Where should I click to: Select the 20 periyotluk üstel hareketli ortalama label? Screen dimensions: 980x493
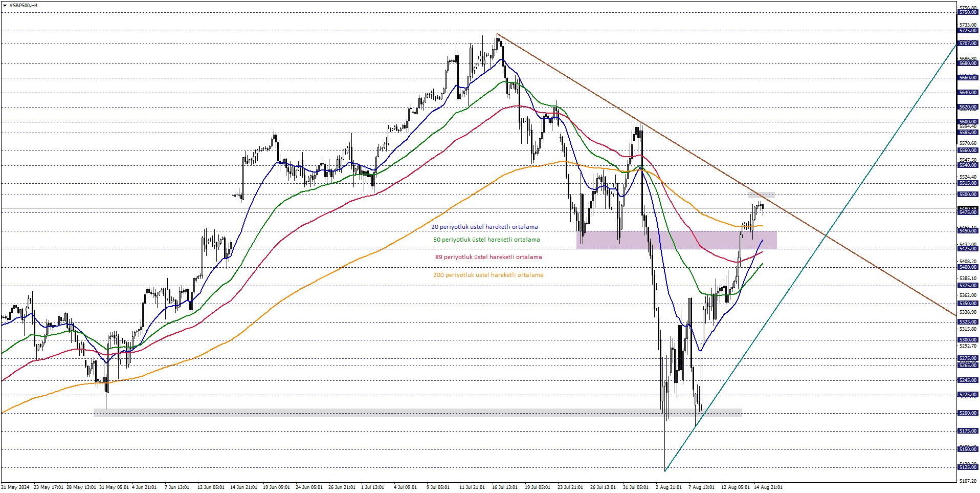(x=484, y=227)
